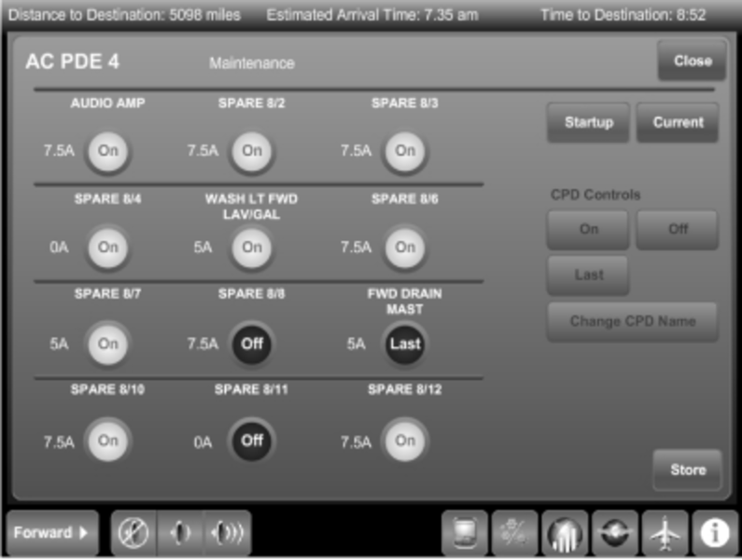This screenshot has height=560, width=742.
Task: Click the Change CPD Name button
Action: coord(632,322)
